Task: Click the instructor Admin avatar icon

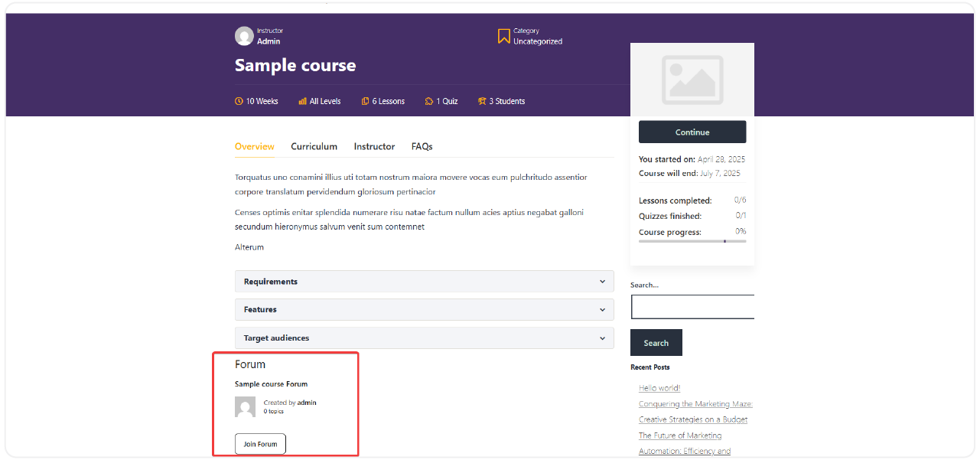Action: click(x=244, y=36)
